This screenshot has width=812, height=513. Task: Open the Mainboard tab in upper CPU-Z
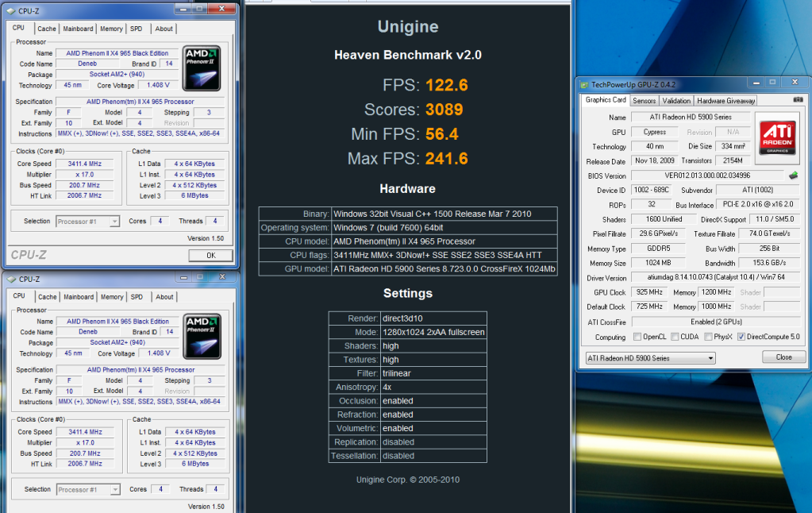pos(78,29)
